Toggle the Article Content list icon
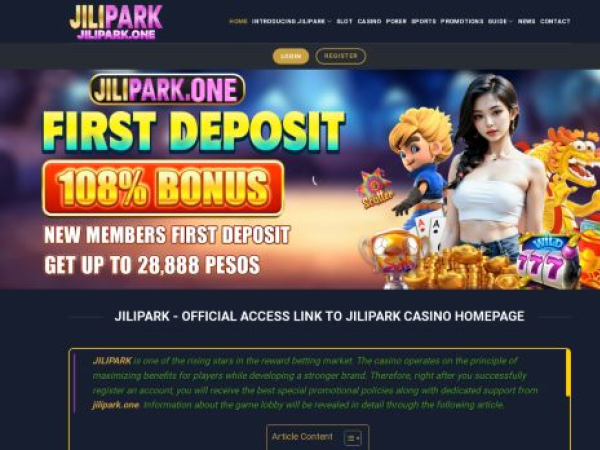 click(x=352, y=438)
